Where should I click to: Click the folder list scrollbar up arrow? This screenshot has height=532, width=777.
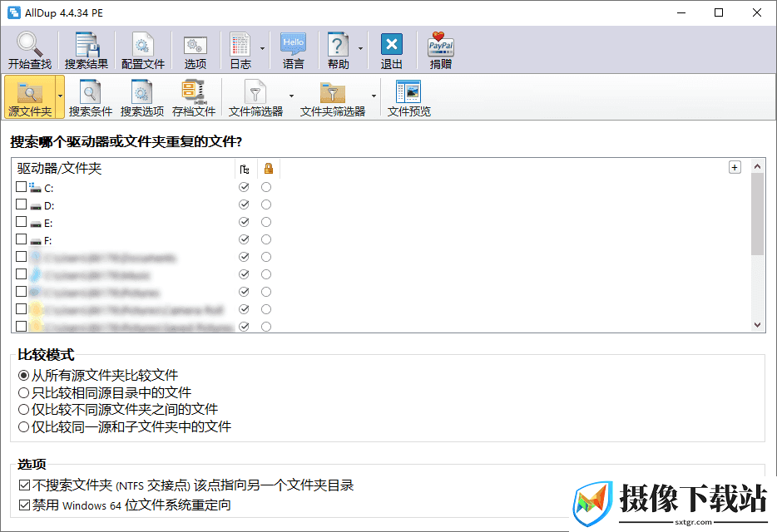(757, 167)
